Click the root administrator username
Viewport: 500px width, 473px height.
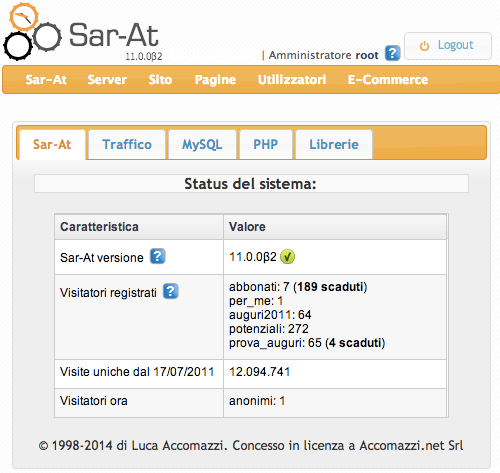click(367, 55)
